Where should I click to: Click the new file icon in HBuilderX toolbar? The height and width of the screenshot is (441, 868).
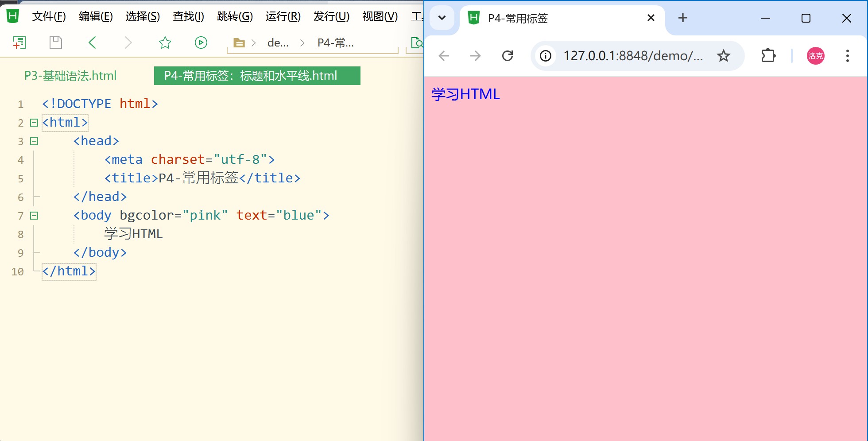(x=19, y=43)
